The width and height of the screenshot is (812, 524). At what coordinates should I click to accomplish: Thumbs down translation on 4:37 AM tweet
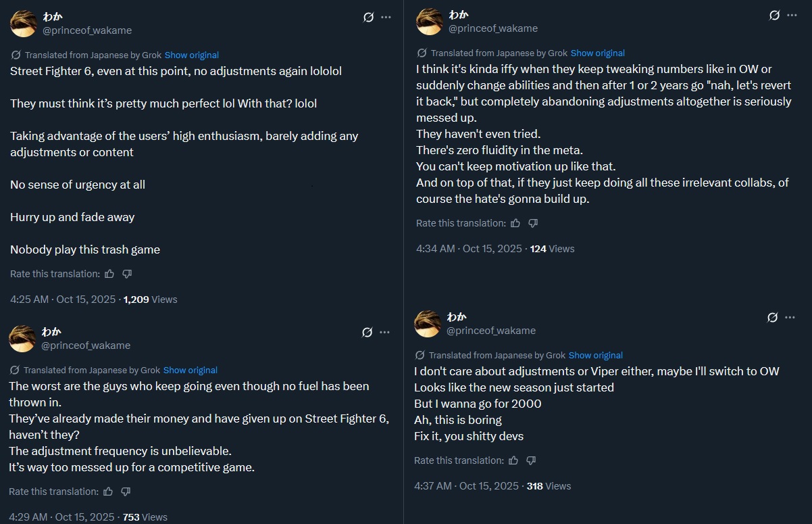click(x=531, y=460)
